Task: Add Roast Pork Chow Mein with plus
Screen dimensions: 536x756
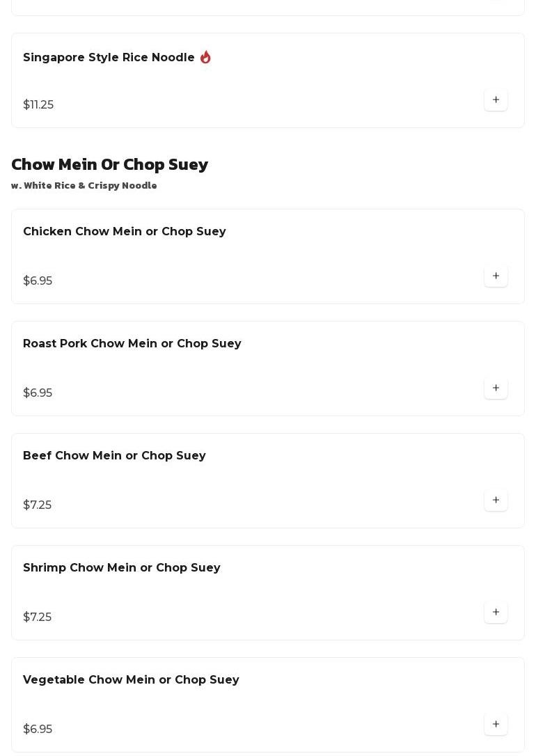Action: click(x=496, y=388)
